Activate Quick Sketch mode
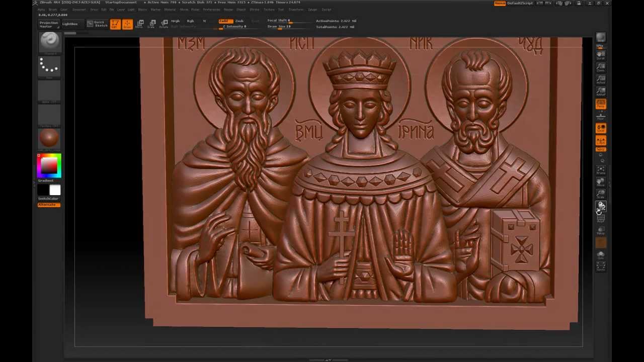Viewport: 644px width, 362px height. tap(97, 24)
